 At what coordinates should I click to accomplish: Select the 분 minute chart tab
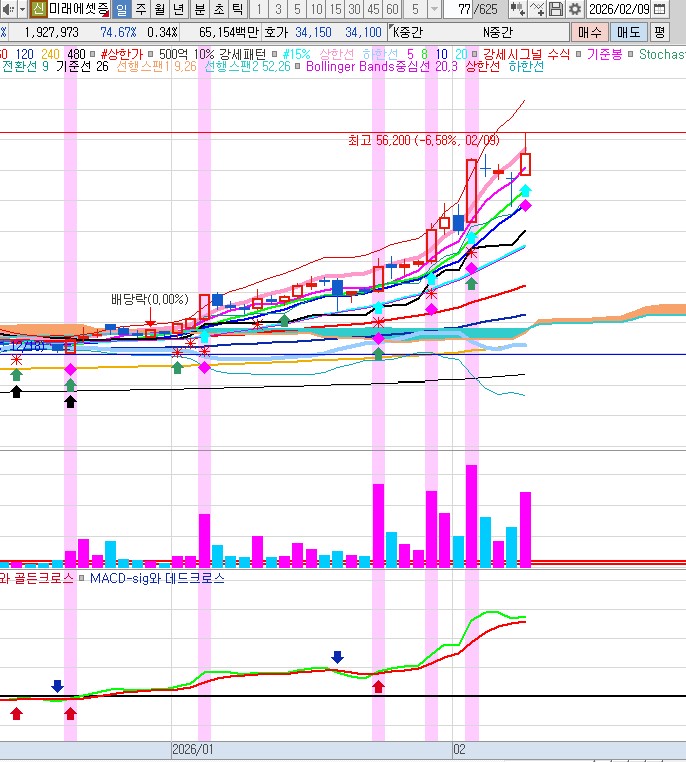pos(200,9)
